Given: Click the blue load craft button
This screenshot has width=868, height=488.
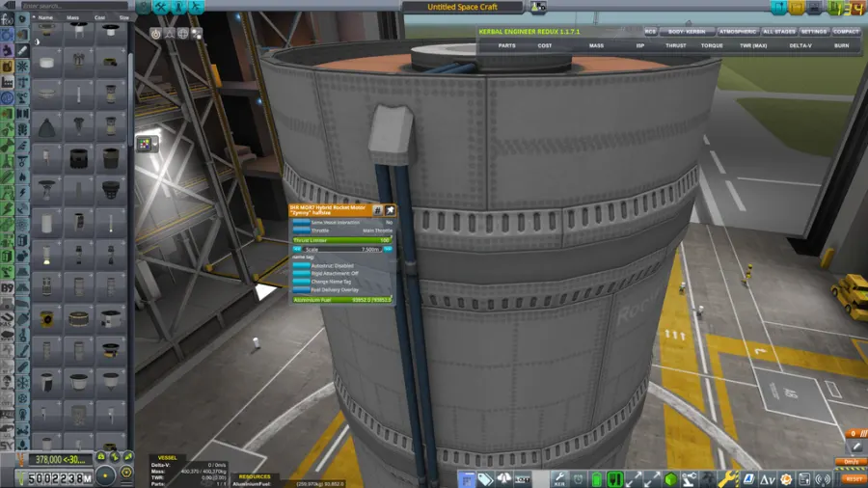Looking at the screenshot, I should [x=779, y=7].
